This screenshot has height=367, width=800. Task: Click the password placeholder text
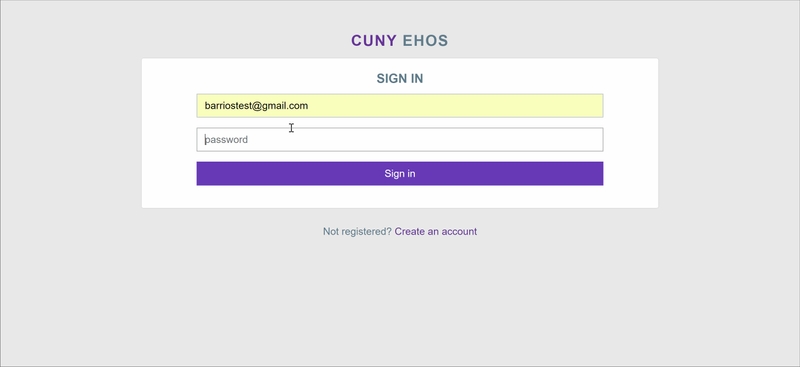point(227,140)
